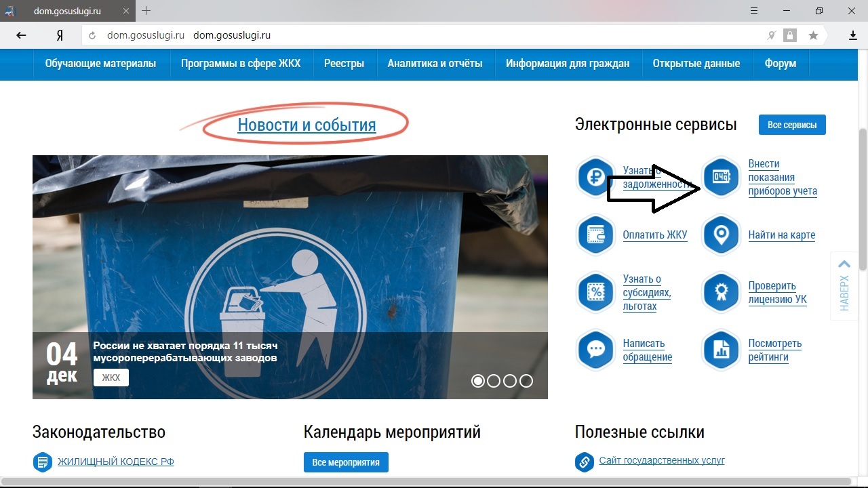Select the Проверить лицензию УК badge icon
Viewport: 868px width, 488px height.
(721, 292)
